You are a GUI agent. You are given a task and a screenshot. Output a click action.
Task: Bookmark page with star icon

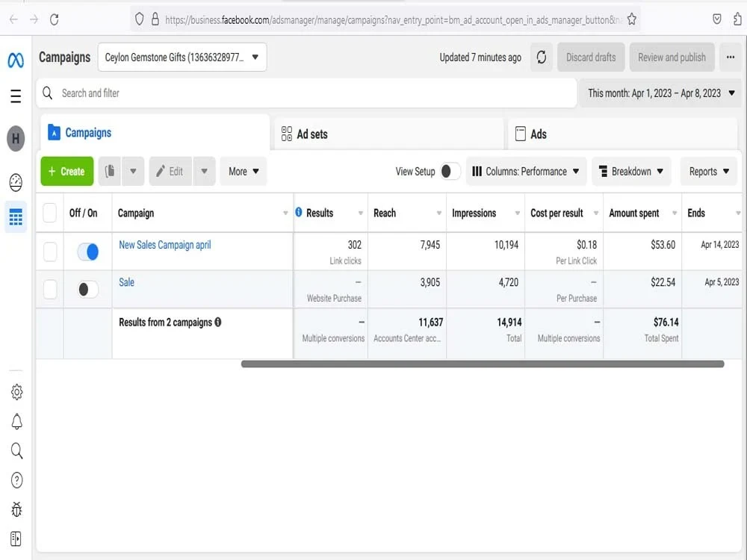click(x=632, y=19)
